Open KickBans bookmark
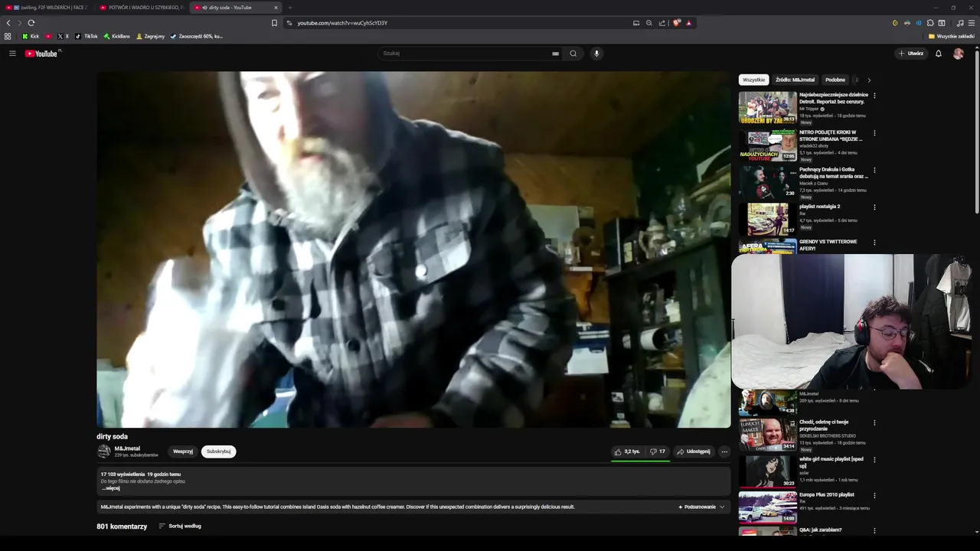Screen dimensions: 980x551 pos(117,36)
